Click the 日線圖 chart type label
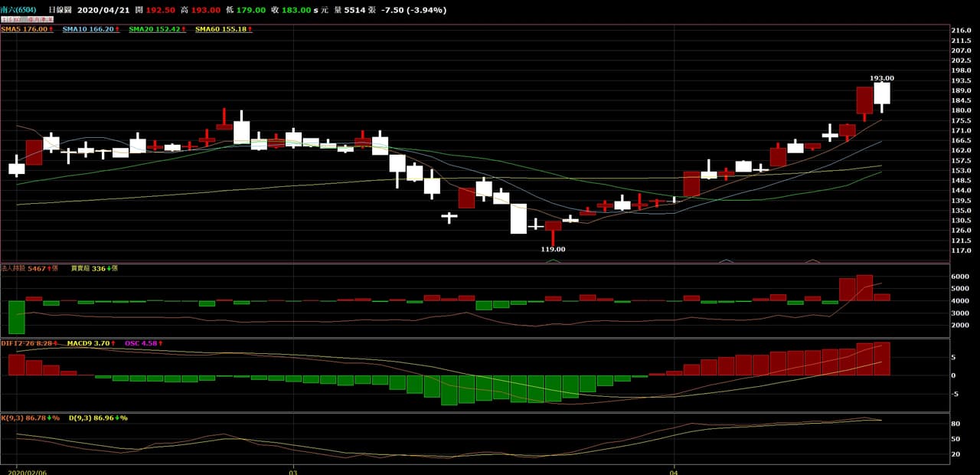The height and width of the screenshot is (475, 980). pos(60,10)
